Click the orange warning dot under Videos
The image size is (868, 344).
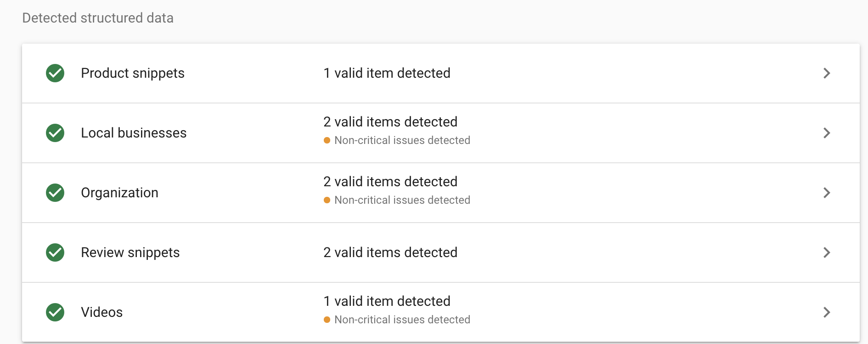pyautogui.click(x=327, y=320)
